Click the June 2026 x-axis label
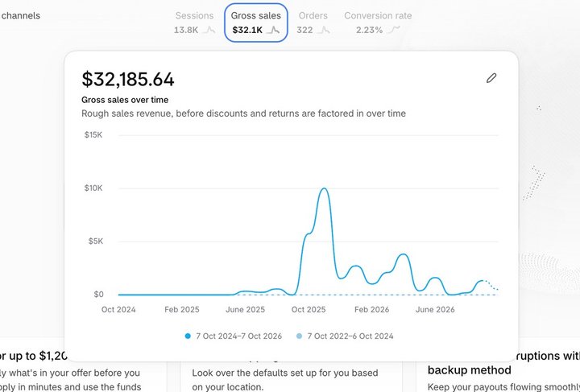Image resolution: width=580 pixels, height=392 pixels. tap(435, 310)
